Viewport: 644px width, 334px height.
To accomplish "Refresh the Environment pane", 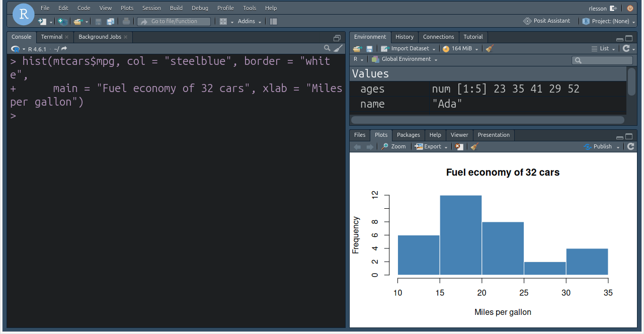I will [x=626, y=48].
